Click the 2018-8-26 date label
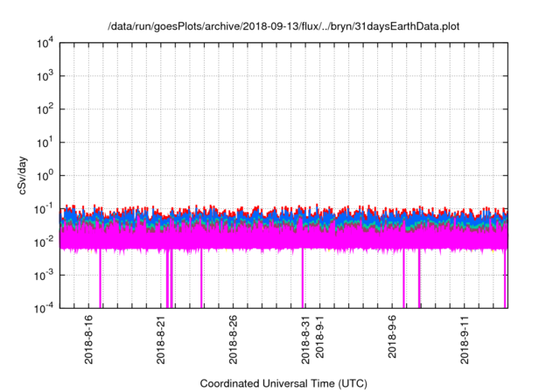The image size is (560, 392). [x=233, y=339]
